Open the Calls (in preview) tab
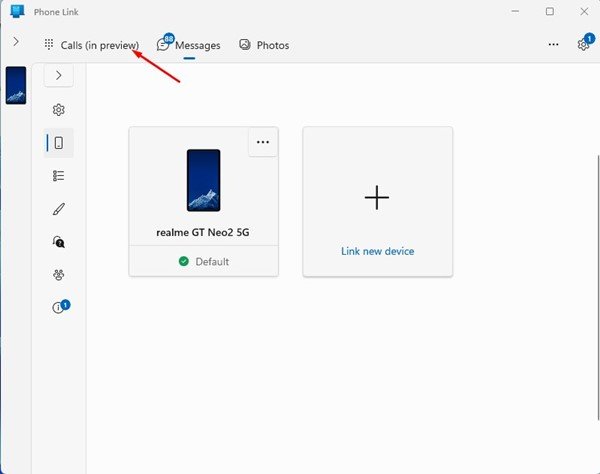The image size is (600, 474). pyautogui.click(x=91, y=45)
